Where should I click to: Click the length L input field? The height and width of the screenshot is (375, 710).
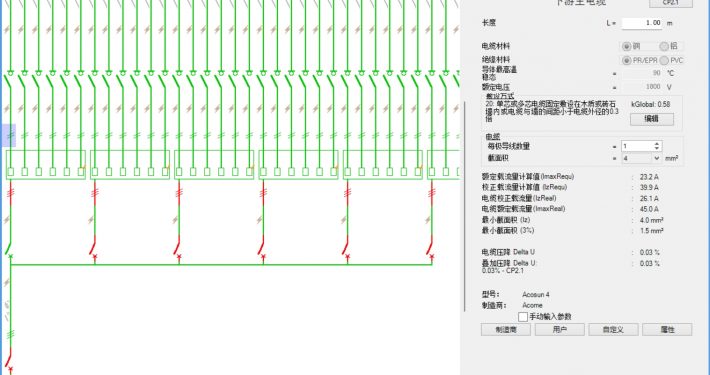(x=642, y=23)
